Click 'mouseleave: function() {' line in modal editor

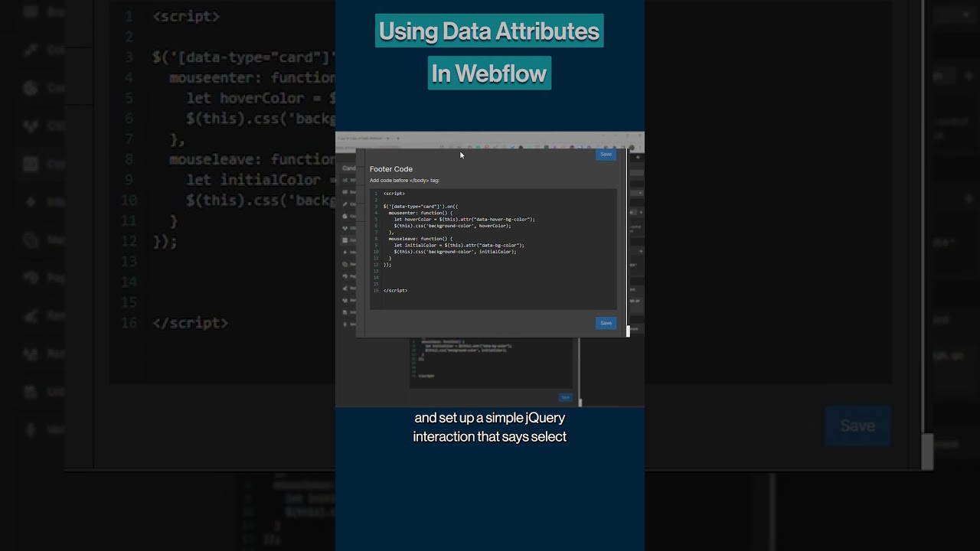click(420, 239)
